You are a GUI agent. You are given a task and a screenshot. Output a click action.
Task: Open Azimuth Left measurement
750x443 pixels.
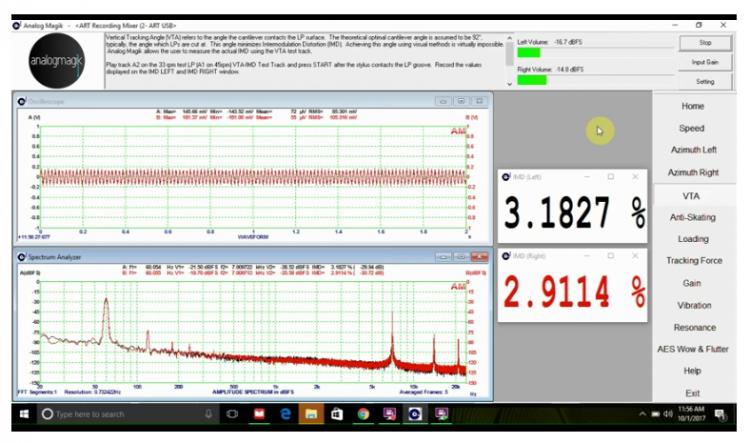(x=694, y=150)
